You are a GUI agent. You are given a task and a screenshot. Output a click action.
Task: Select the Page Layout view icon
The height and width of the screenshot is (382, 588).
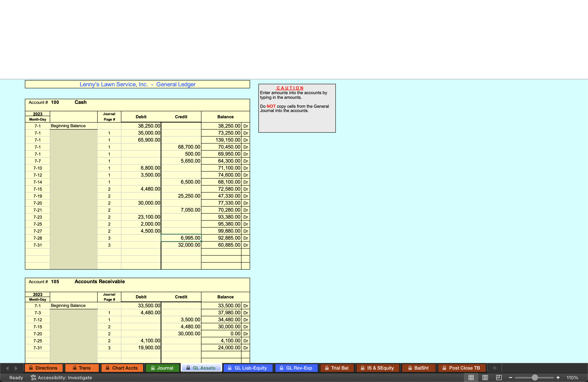(485, 378)
